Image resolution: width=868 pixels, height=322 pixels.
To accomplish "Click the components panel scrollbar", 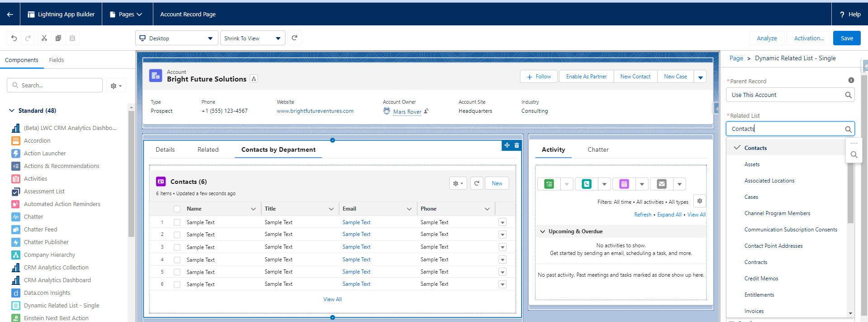I will tap(131, 173).
